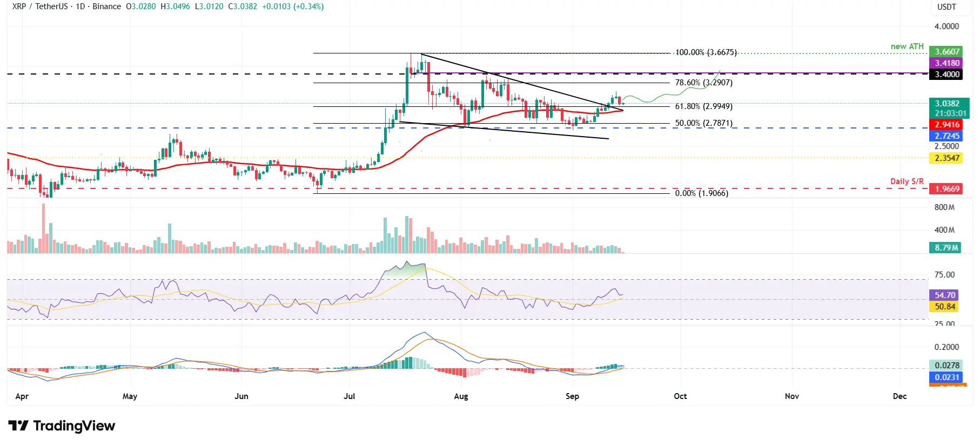Screen dimensions: 980x446
Task: Click the XRP / TetherUS symbol title
Action: tap(40, 6)
